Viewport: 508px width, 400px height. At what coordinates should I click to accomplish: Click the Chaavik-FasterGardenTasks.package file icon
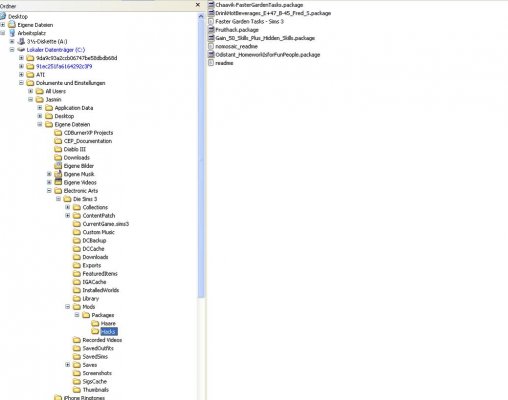click(211, 5)
